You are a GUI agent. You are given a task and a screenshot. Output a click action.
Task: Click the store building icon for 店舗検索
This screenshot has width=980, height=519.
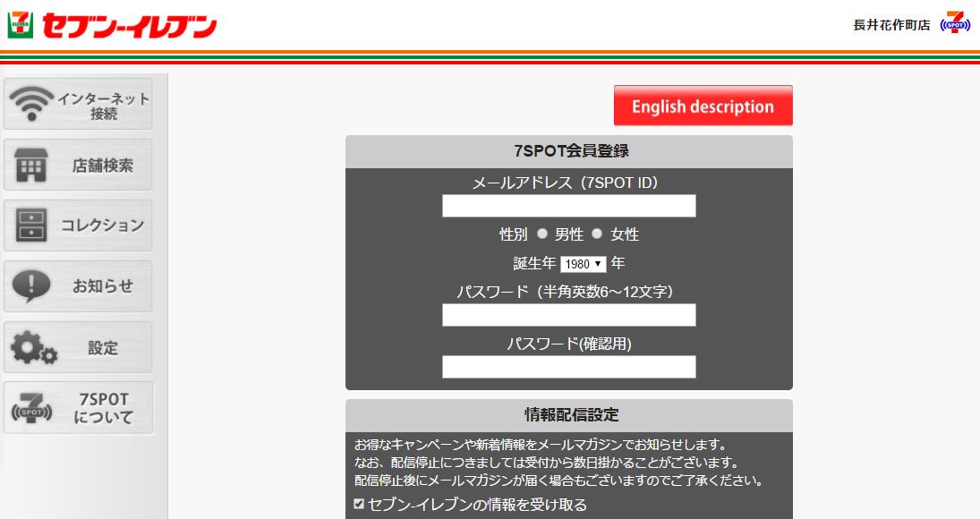pyautogui.click(x=32, y=166)
